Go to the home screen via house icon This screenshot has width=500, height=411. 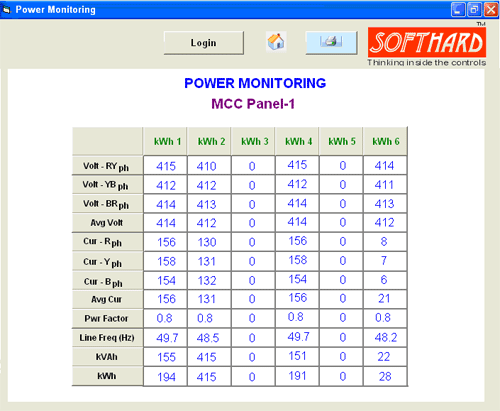pos(276,42)
